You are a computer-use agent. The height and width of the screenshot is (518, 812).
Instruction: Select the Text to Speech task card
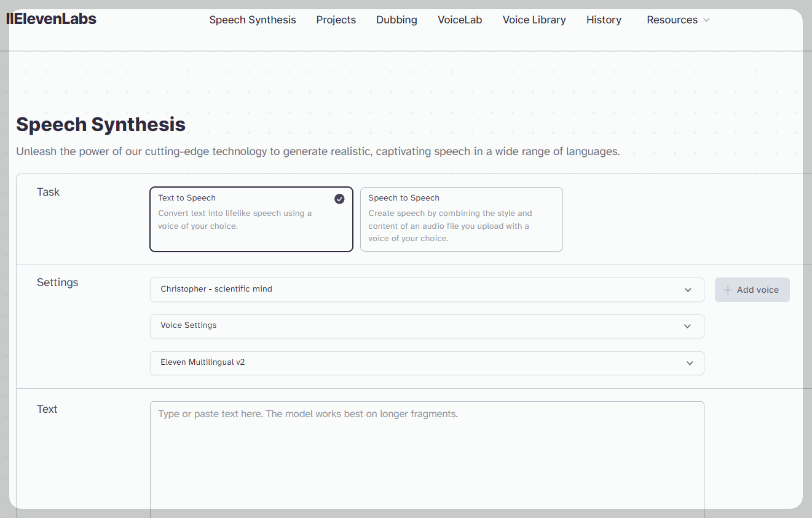(251, 219)
